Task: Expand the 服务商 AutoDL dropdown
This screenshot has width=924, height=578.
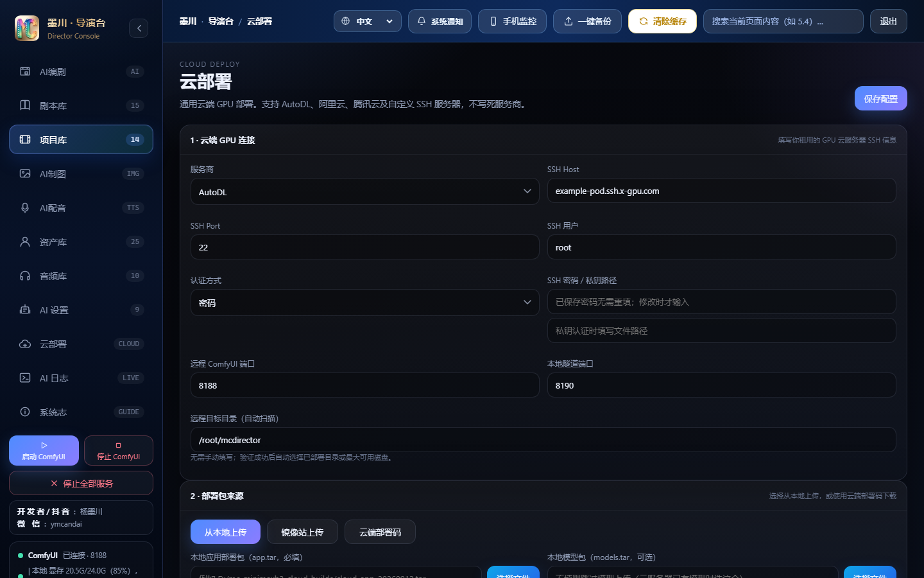Action: tap(364, 191)
